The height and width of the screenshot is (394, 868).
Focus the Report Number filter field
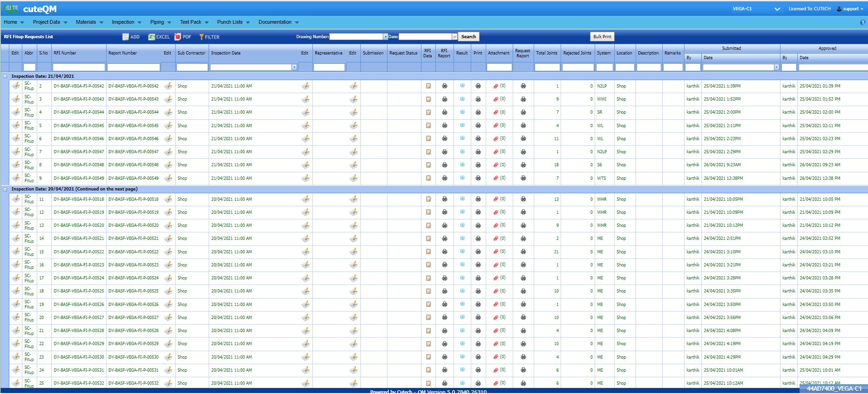pos(134,68)
